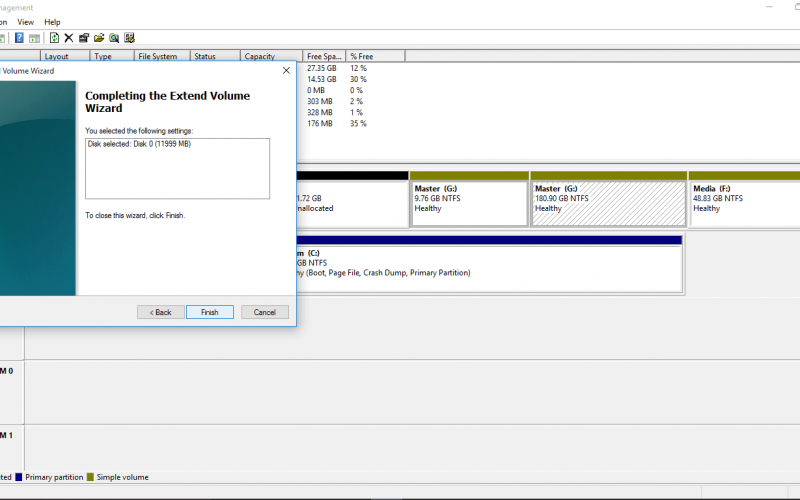Sort by the Layout column header
This screenshot has width=800, height=500.
click(65, 56)
